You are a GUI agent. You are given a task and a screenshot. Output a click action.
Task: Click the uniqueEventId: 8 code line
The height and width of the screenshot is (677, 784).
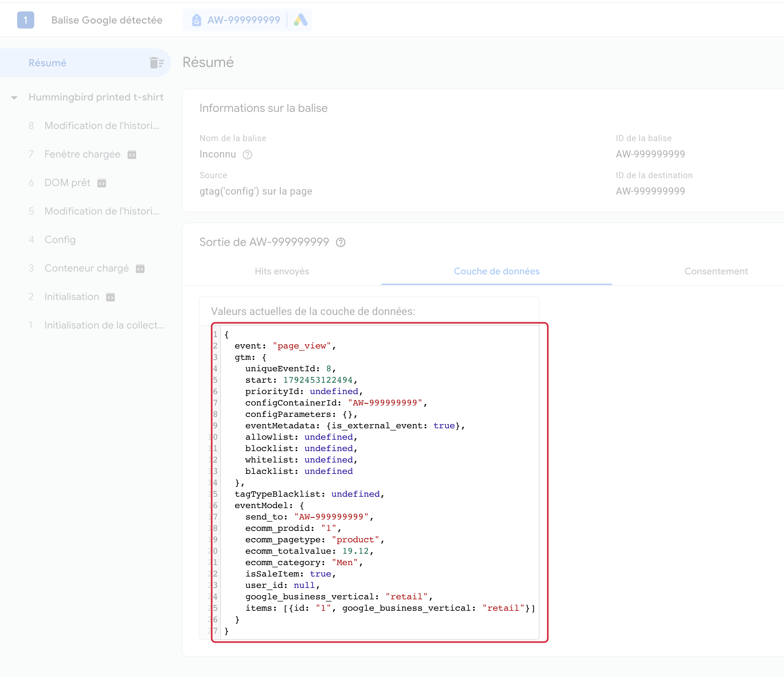point(290,368)
